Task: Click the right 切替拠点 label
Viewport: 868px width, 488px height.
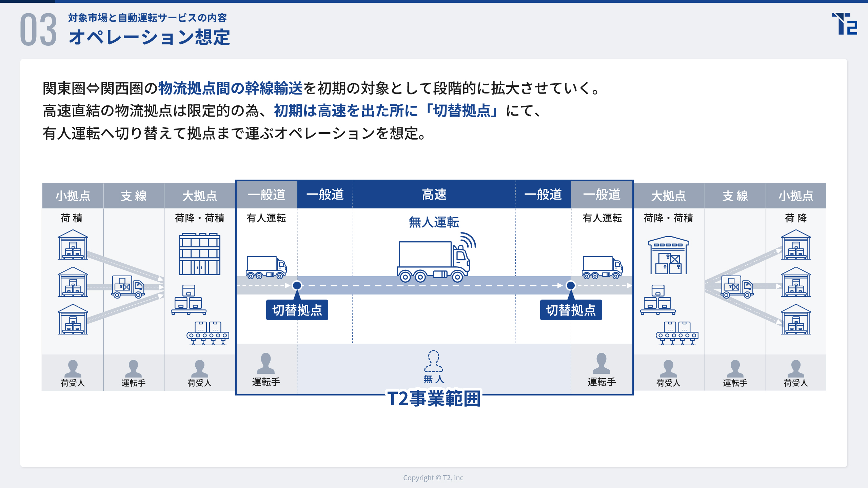Action: click(571, 310)
